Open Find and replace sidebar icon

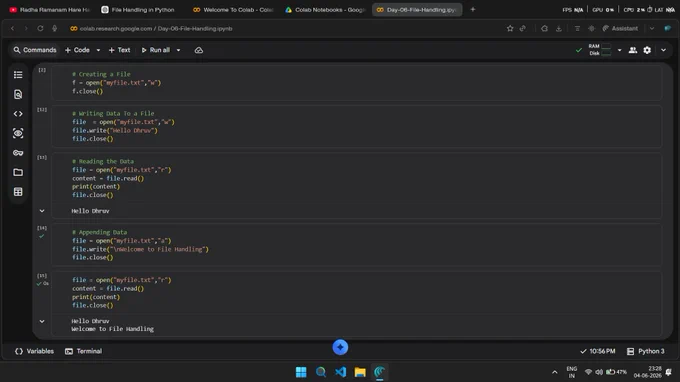click(18, 95)
